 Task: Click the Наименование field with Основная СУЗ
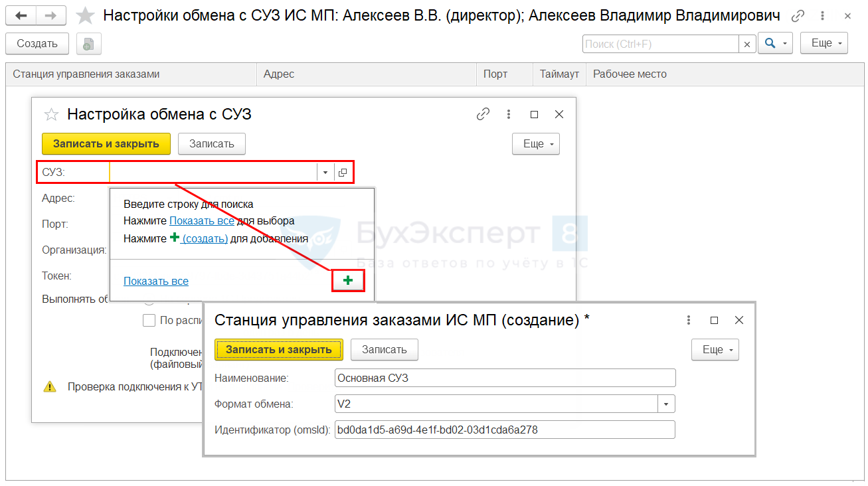(505, 378)
